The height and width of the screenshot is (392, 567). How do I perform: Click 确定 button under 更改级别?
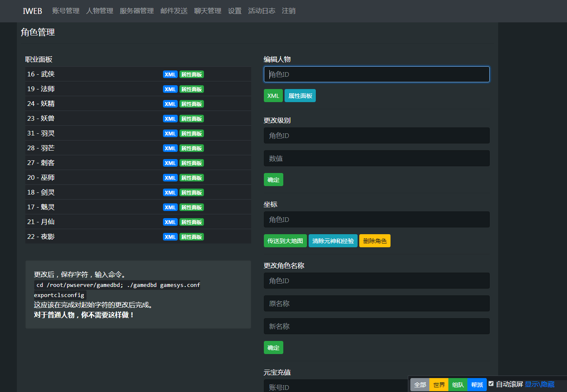point(274,180)
